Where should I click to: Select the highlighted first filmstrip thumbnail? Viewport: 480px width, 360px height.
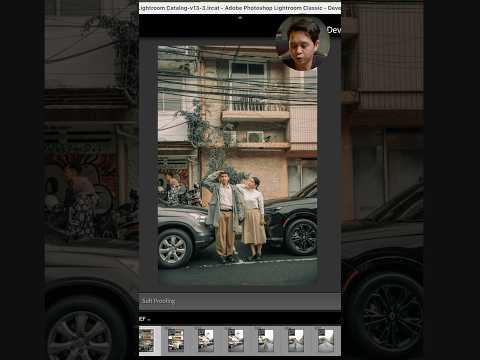(x=146, y=340)
